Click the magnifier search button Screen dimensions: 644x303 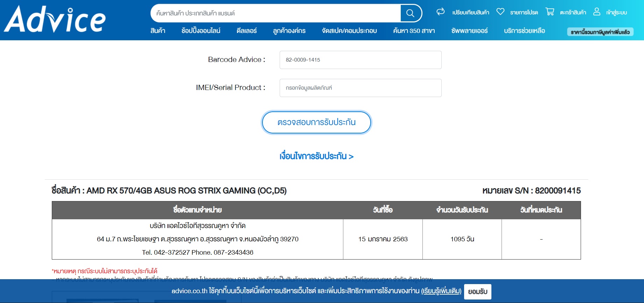(x=410, y=13)
